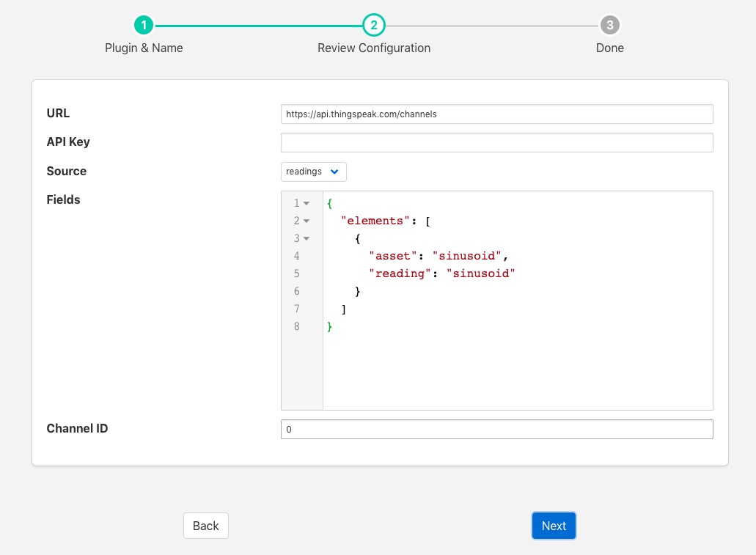Click the step 3 circle indicator
756x555 pixels.
point(609,26)
